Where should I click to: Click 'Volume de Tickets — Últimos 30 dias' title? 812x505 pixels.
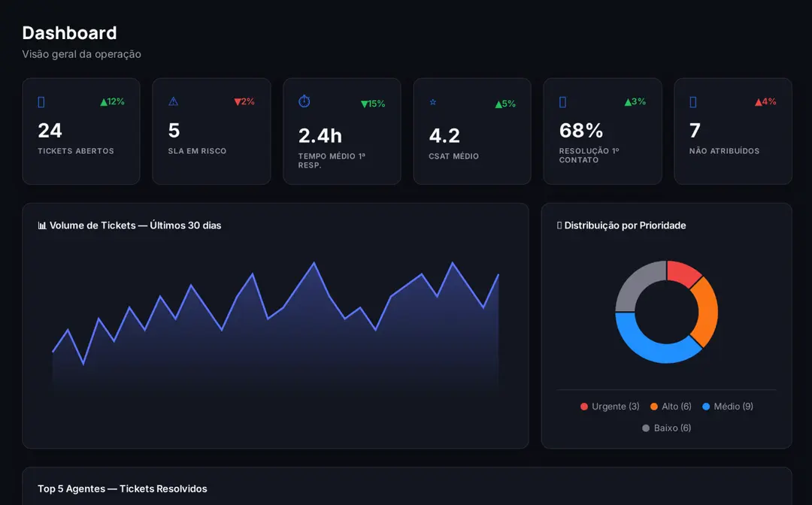135,225
